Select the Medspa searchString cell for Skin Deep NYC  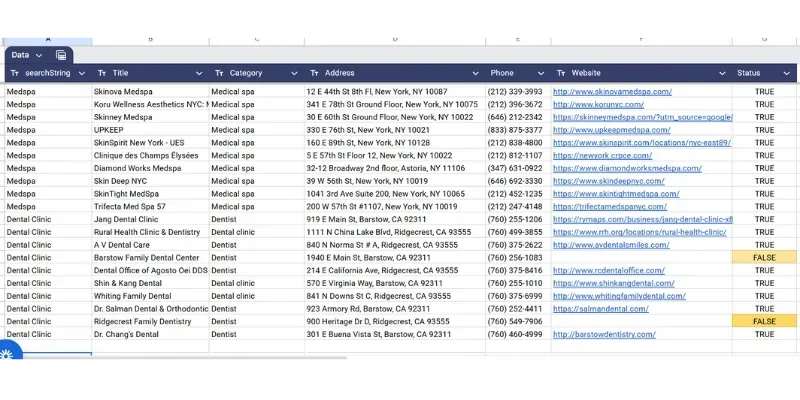48,181
